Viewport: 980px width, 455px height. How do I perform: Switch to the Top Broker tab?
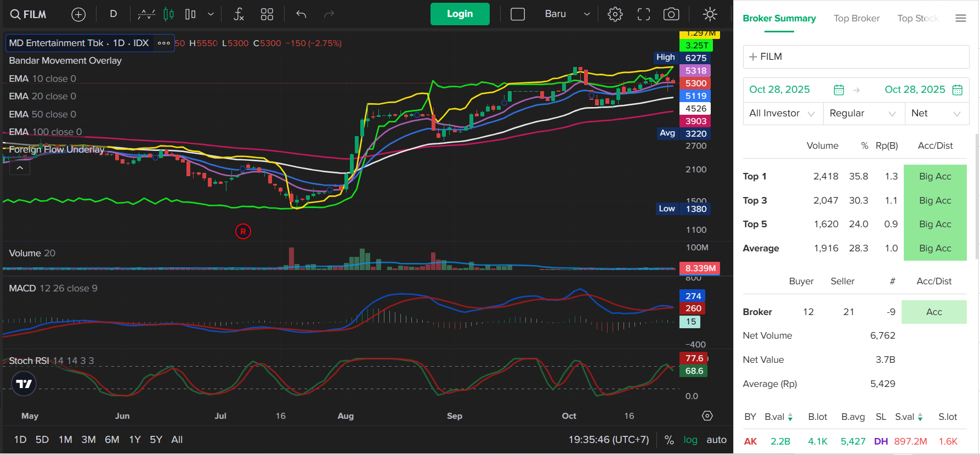(857, 19)
